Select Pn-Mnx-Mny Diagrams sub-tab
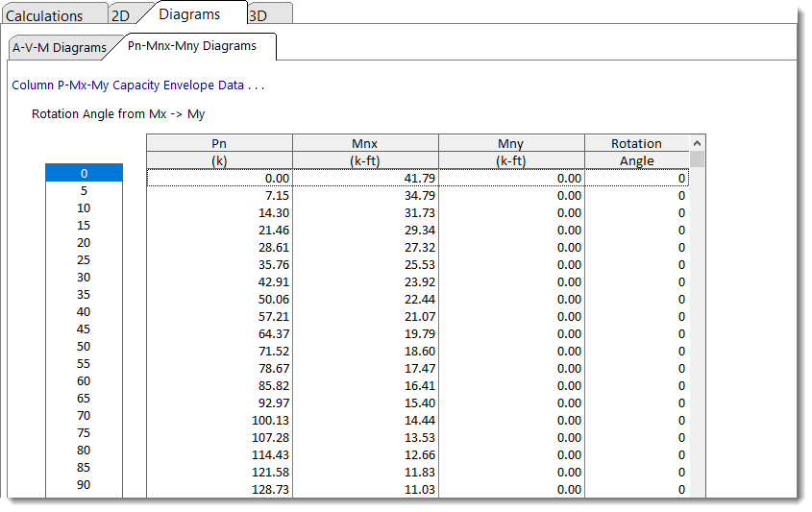Viewport: 812px width, 512px height. tap(192, 46)
